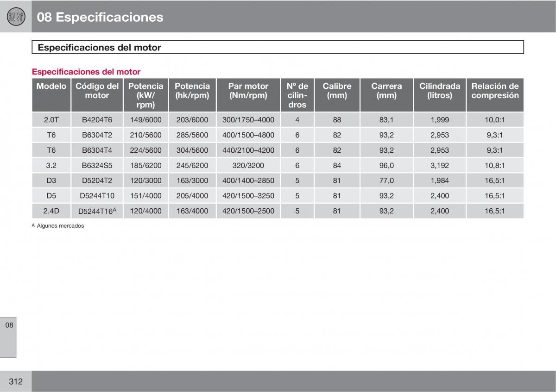Click the 'D5' model cell
This screenshot has height=392, width=556.
(51, 196)
